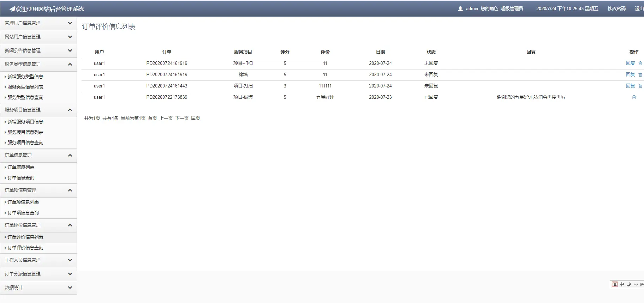The image size is (644, 303).
Task: Click 修改密码 in the header
Action: (616, 9)
